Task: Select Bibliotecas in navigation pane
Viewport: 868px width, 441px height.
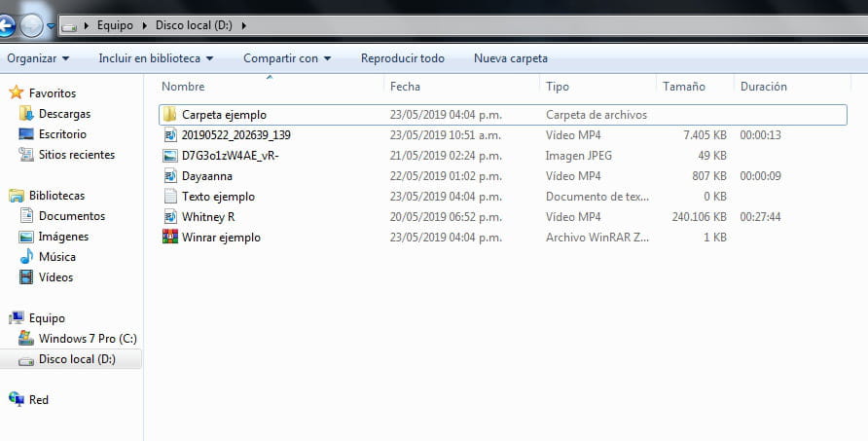Action: 56,196
